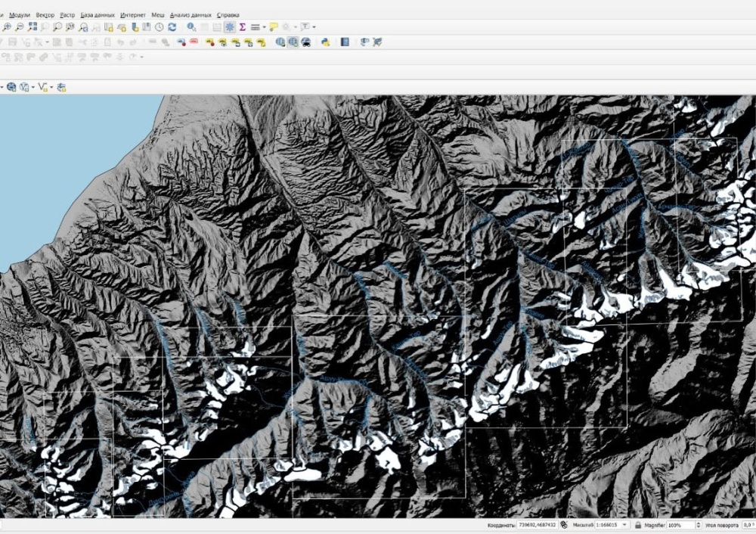The height and width of the screenshot is (534, 756).
Task: Click the Координаты input field
Action: 537,525
